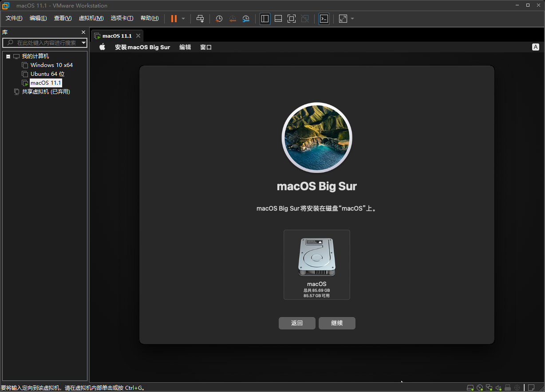Open the message log note icon
Viewport: 545px width, 392px height.
[x=531, y=388]
